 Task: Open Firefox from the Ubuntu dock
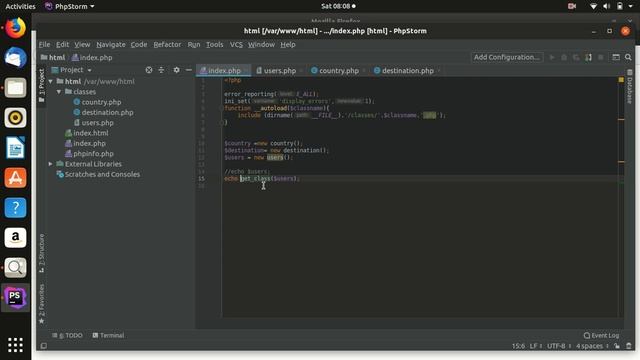pos(16,28)
